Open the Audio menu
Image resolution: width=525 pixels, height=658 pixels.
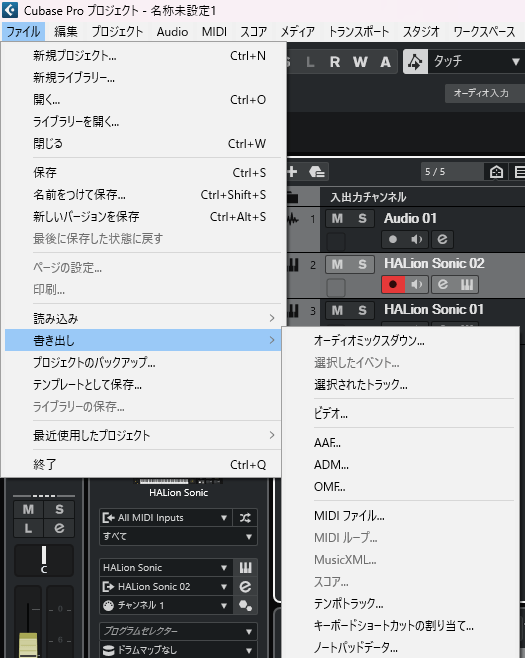(172, 31)
